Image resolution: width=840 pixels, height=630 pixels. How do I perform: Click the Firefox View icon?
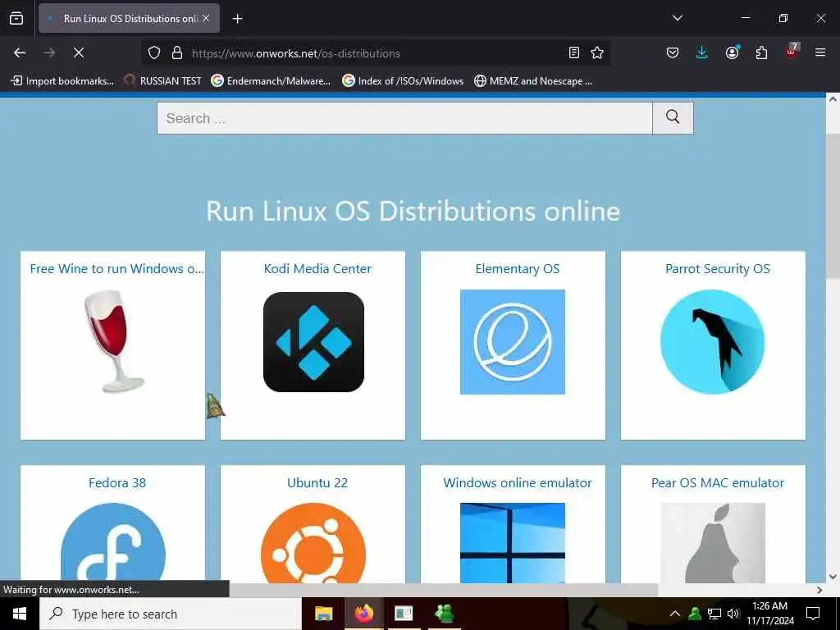[x=16, y=18]
